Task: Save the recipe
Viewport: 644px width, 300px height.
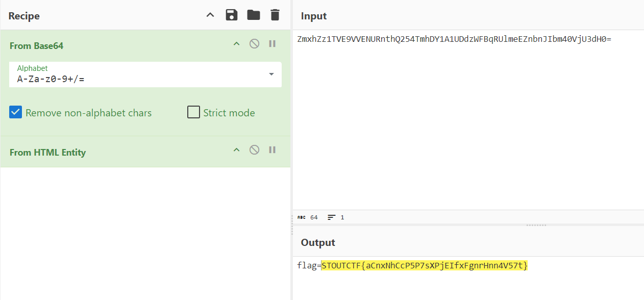Action: (x=232, y=15)
